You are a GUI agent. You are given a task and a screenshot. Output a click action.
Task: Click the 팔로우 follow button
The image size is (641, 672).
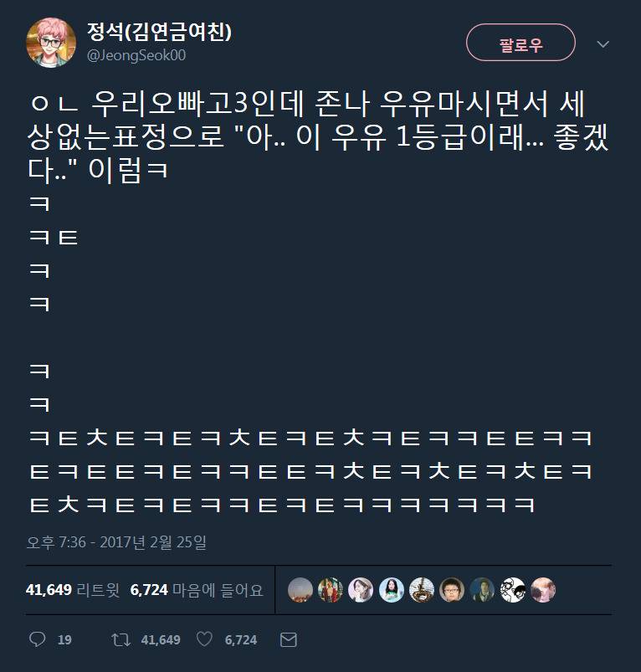pos(520,43)
